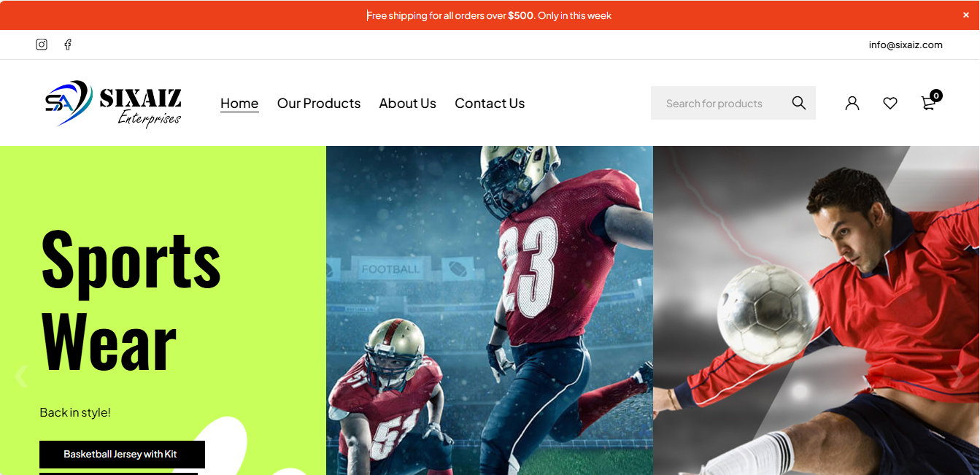The height and width of the screenshot is (475, 980).
Task: Open the Instagram social link
Action: pyautogui.click(x=42, y=45)
